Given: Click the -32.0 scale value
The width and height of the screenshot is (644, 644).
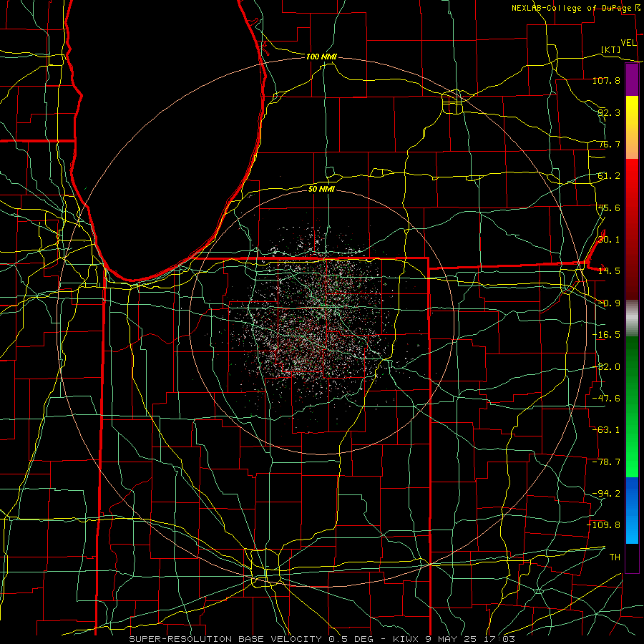Looking at the screenshot, I should pos(606,367).
